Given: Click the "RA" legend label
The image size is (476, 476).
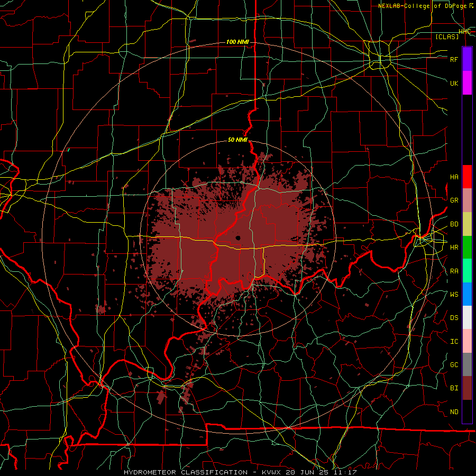Looking at the screenshot, I should point(454,271).
